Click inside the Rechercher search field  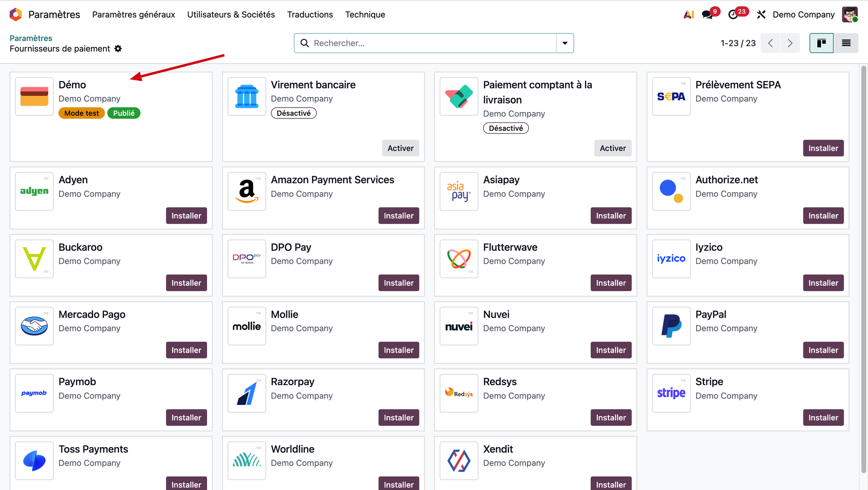point(433,43)
